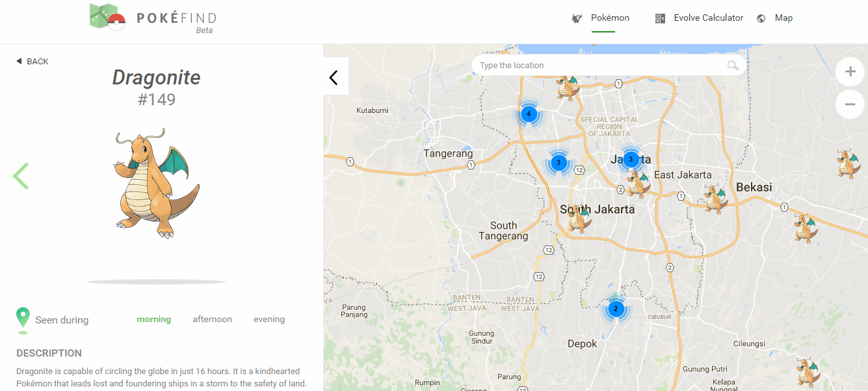
Task: Click the Map globe icon
Action: (760, 18)
